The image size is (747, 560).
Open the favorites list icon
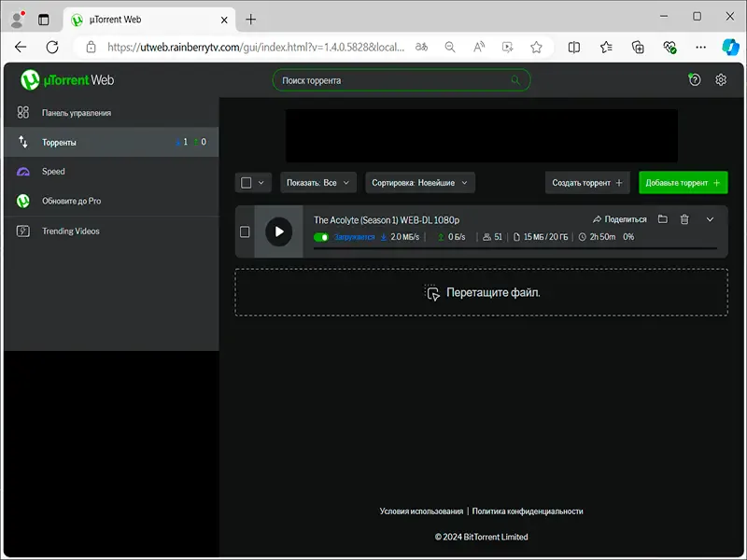[x=606, y=48]
